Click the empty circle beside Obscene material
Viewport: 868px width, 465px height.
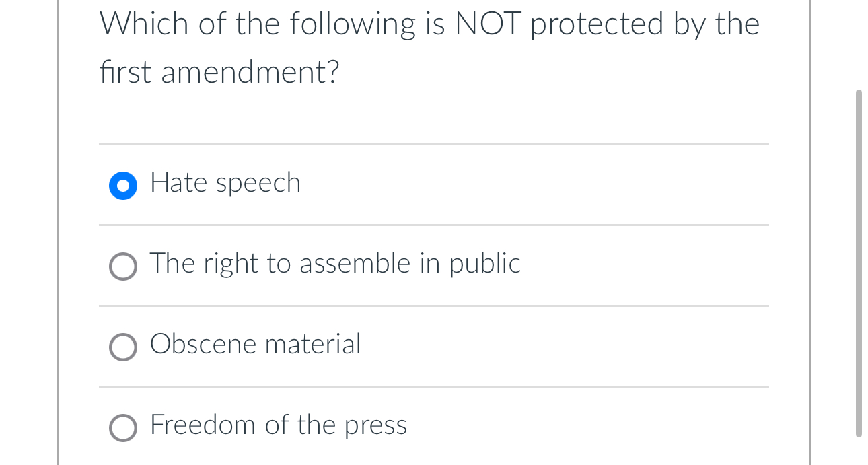click(x=123, y=347)
